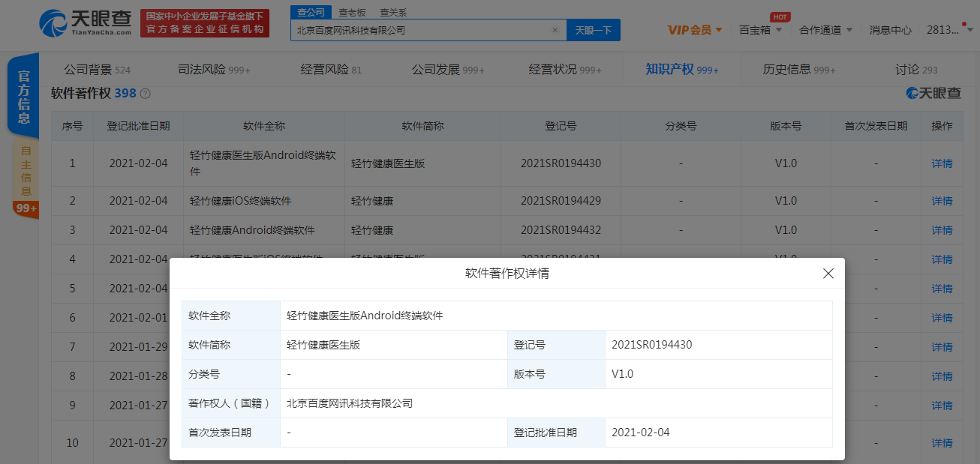Click the 登记号 column header
This screenshot has height=464, width=980.
[561, 126]
